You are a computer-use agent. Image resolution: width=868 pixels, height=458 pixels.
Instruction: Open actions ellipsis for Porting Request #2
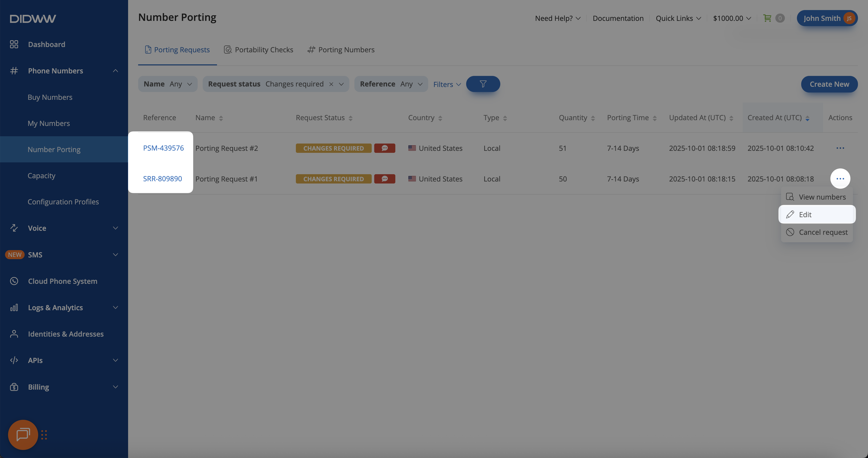840,148
